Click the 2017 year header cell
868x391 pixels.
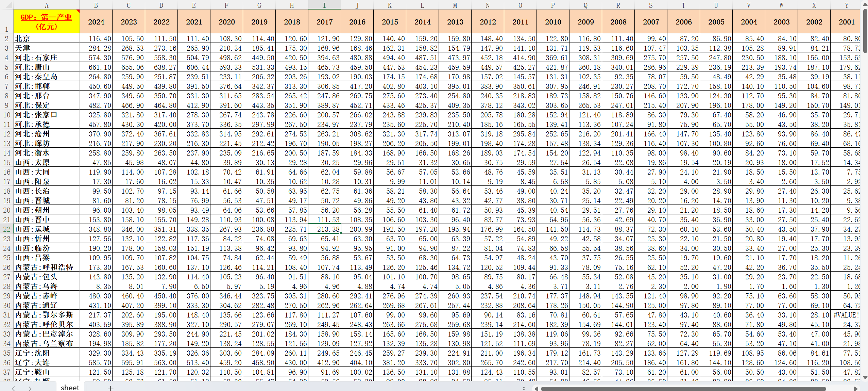324,22
